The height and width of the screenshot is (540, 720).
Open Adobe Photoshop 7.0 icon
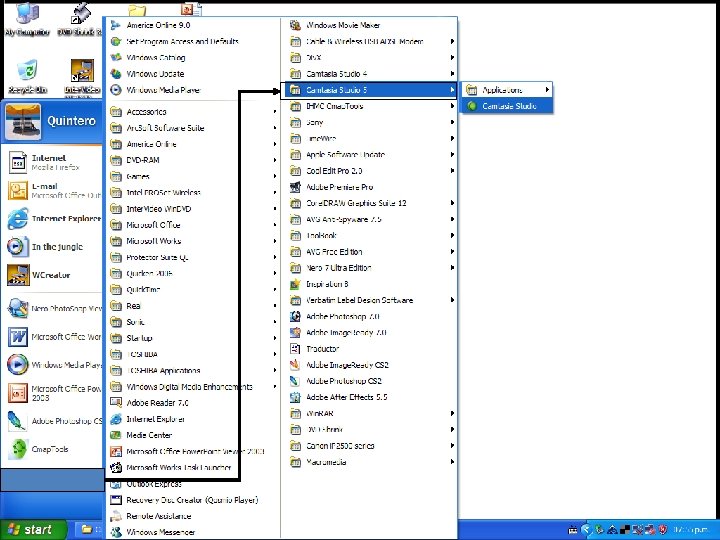(296, 316)
